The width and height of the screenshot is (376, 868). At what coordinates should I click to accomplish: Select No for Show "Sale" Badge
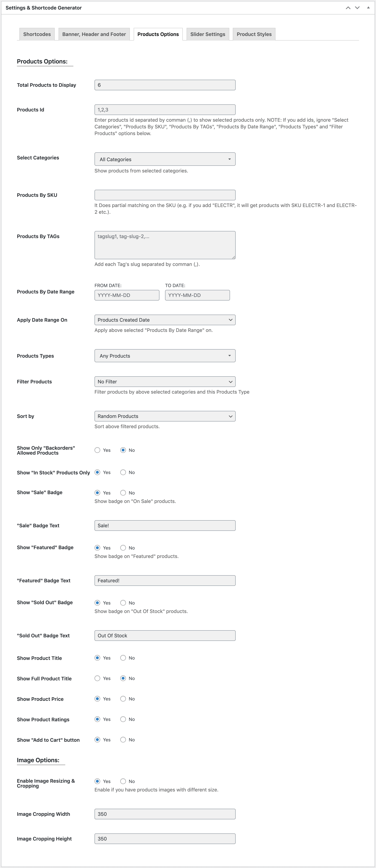coord(123,493)
